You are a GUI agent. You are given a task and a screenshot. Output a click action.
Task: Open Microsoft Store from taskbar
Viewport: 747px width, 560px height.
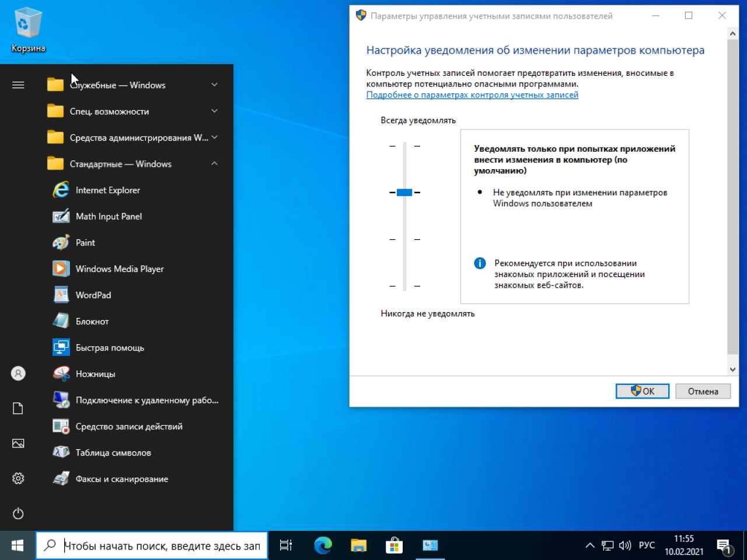tap(395, 545)
